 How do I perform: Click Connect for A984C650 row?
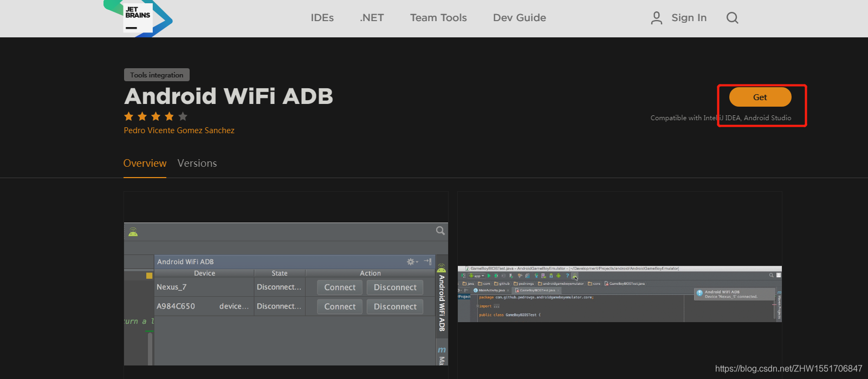pos(340,306)
